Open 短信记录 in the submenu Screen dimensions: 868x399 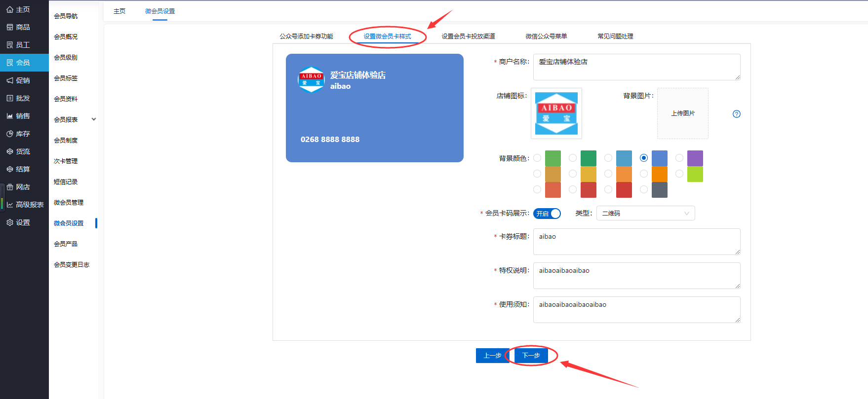pyautogui.click(x=66, y=182)
